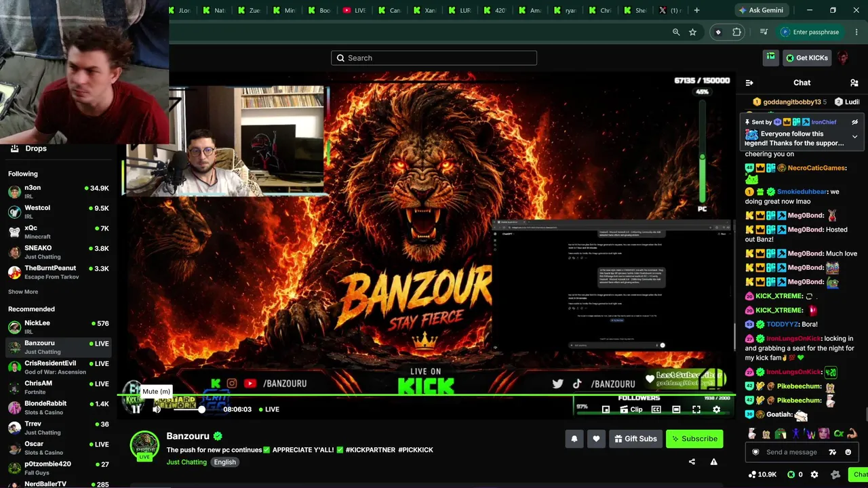
Task: Switch to the X (Twitter) browser tab
Action: [x=670, y=10]
